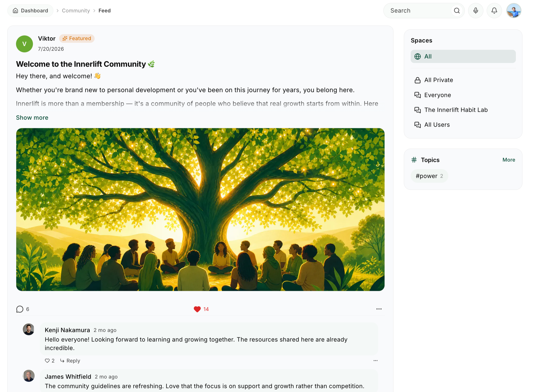Like Kenji Nakamura's comment heart
The height and width of the screenshot is (392, 534).
tap(47, 361)
